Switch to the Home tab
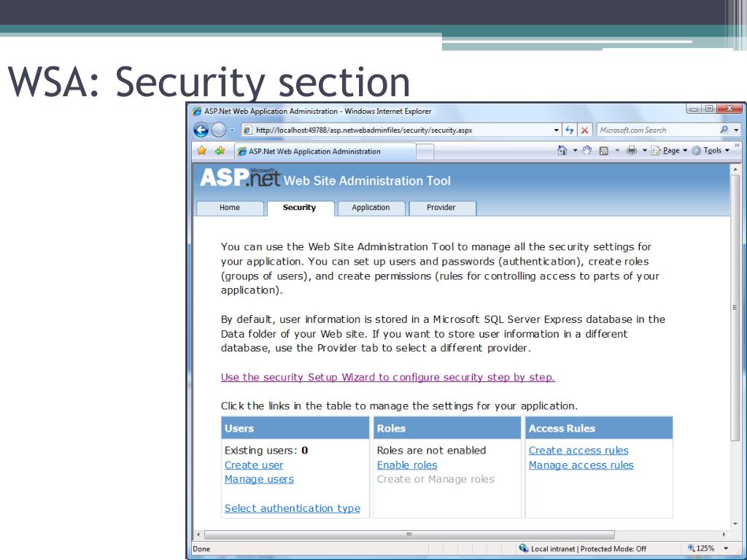 (230, 208)
